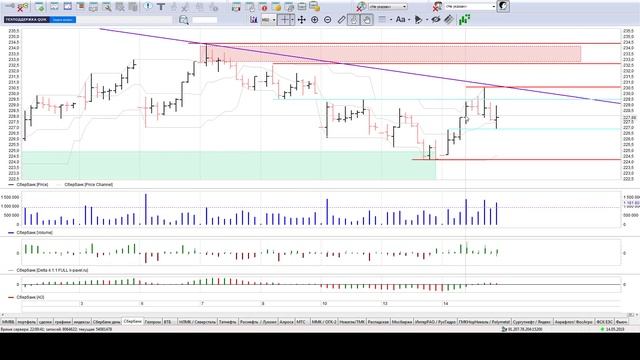Screen dimensions: 640x360
Task: Click the green-arrow new window icon
Action: (40, 7)
